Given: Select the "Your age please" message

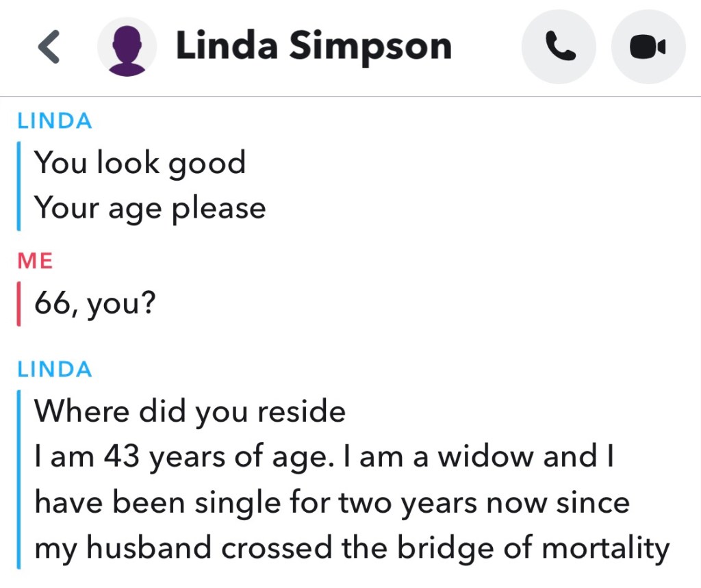Looking at the screenshot, I should click(x=150, y=207).
